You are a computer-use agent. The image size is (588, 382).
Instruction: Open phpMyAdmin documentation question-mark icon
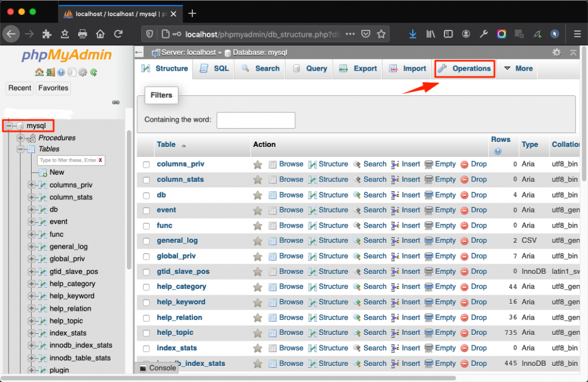[61, 72]
